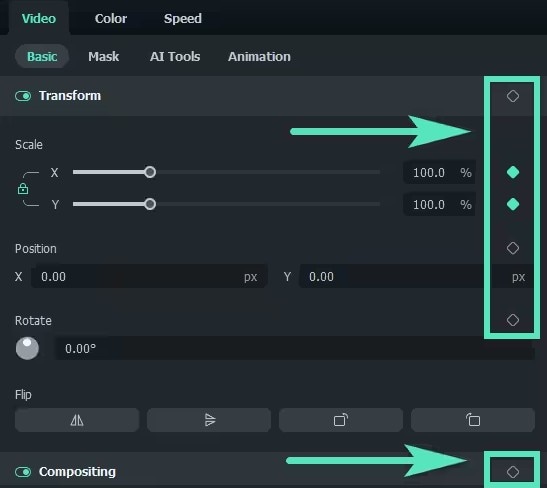
Task: Flip the clip horizontally
Action: (x=77, y=420)
